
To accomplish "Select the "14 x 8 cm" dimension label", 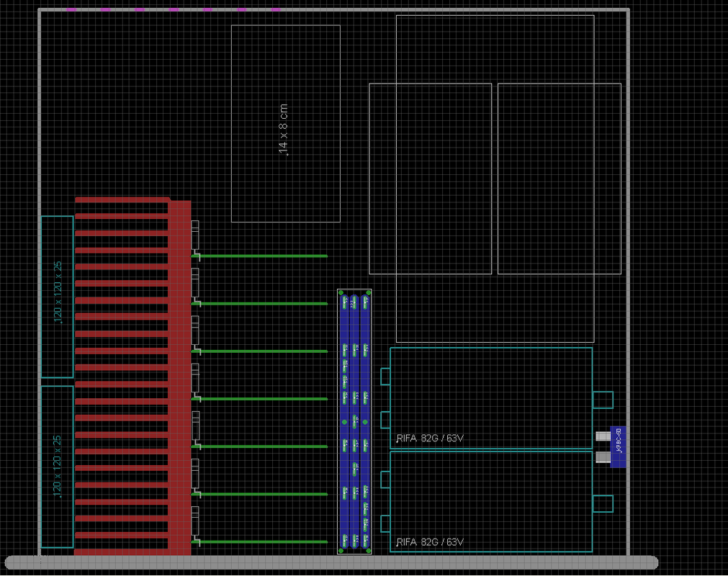I will 283,130.
